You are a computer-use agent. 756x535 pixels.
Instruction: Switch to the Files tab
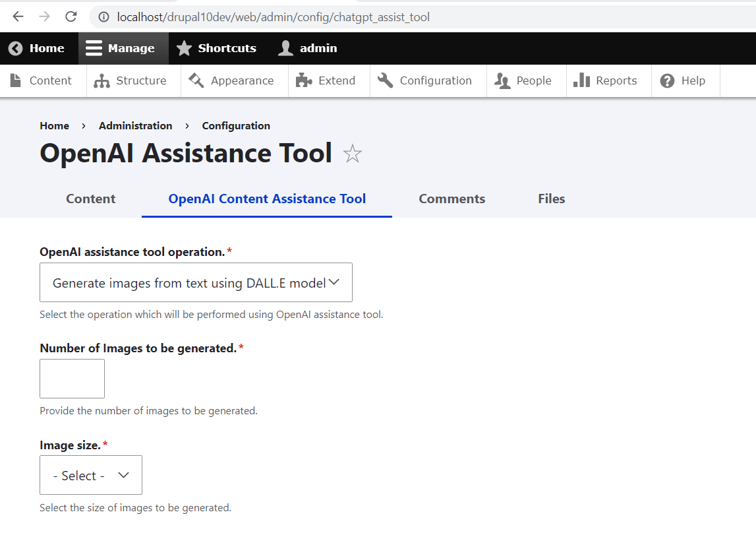[x=551, y=199]
